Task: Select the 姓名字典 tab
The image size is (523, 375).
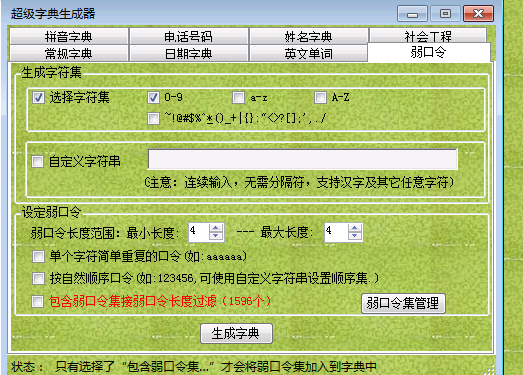Action: click(309, 36)
